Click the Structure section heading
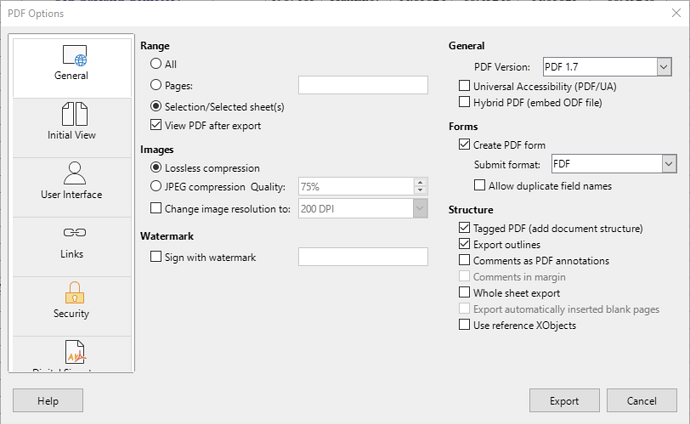 (x=471, y=210)
